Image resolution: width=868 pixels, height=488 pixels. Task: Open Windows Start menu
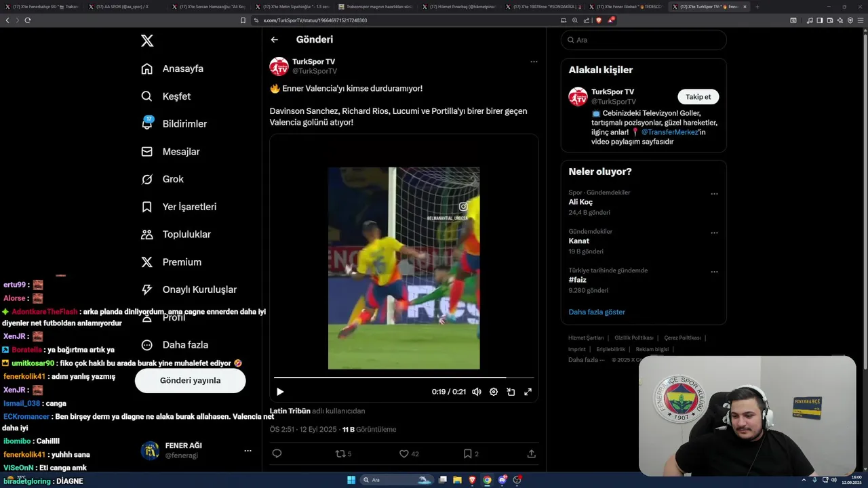point(351,480)
